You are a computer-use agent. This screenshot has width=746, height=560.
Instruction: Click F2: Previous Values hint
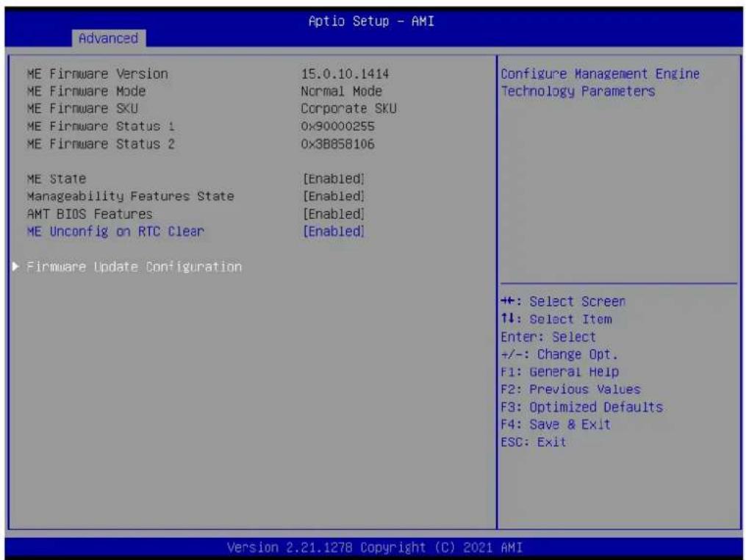571,390
